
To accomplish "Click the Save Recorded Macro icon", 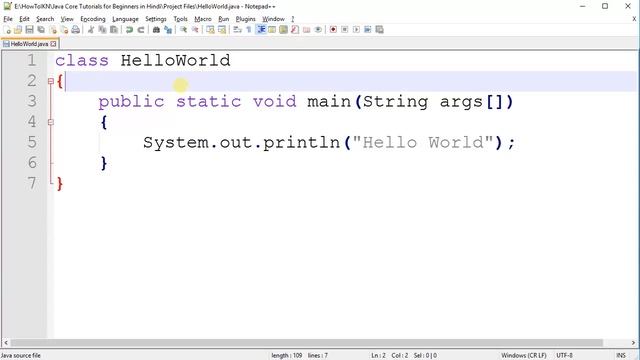I will [380, 30].
